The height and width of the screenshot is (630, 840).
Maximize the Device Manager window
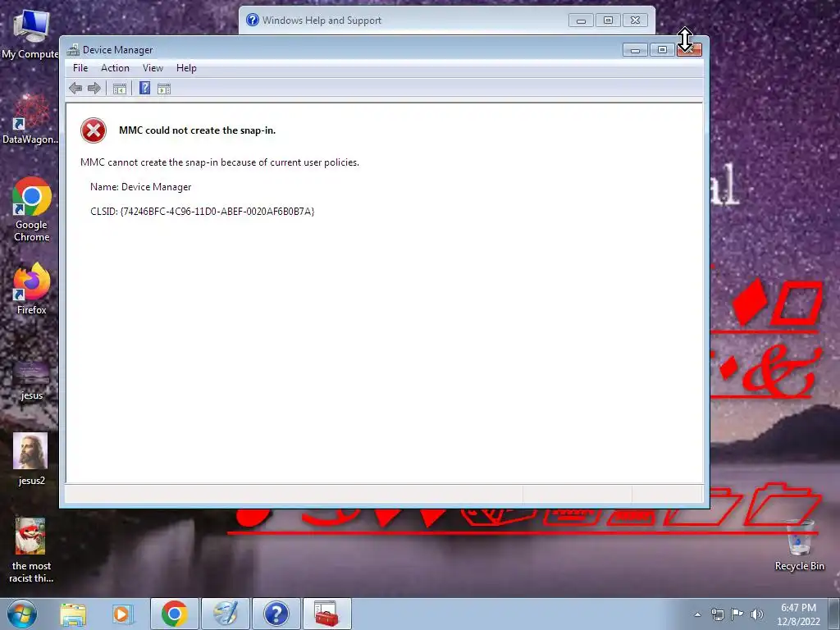[x=662, y=50]
